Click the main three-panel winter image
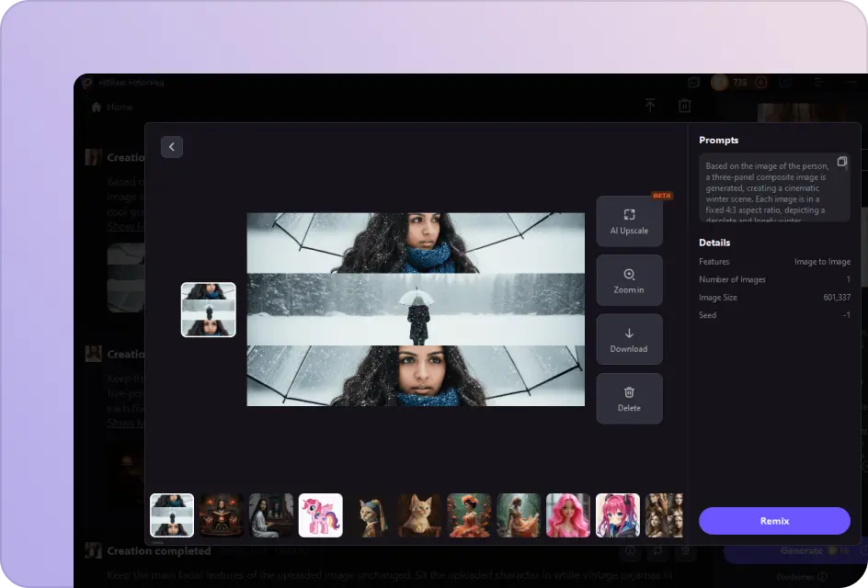The image size is (868, 588). [416, 310]
